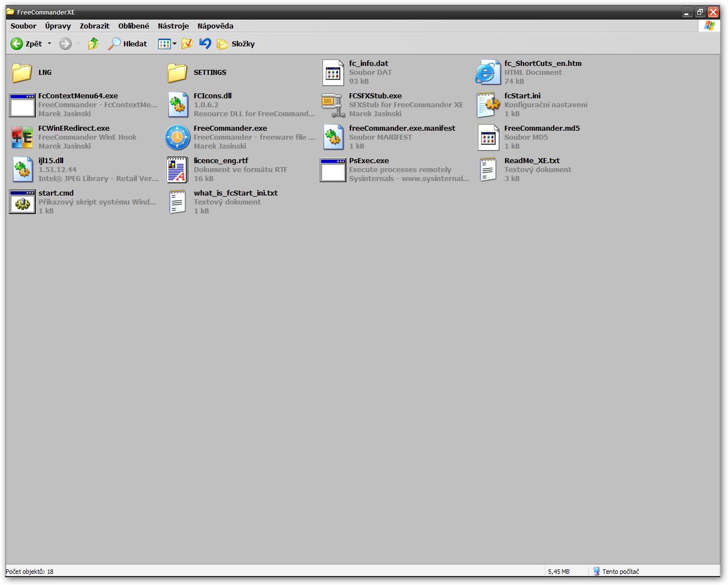Select the FCIcons.dll file icon
This screenshot has height=585, width=728.
(178, 105)
